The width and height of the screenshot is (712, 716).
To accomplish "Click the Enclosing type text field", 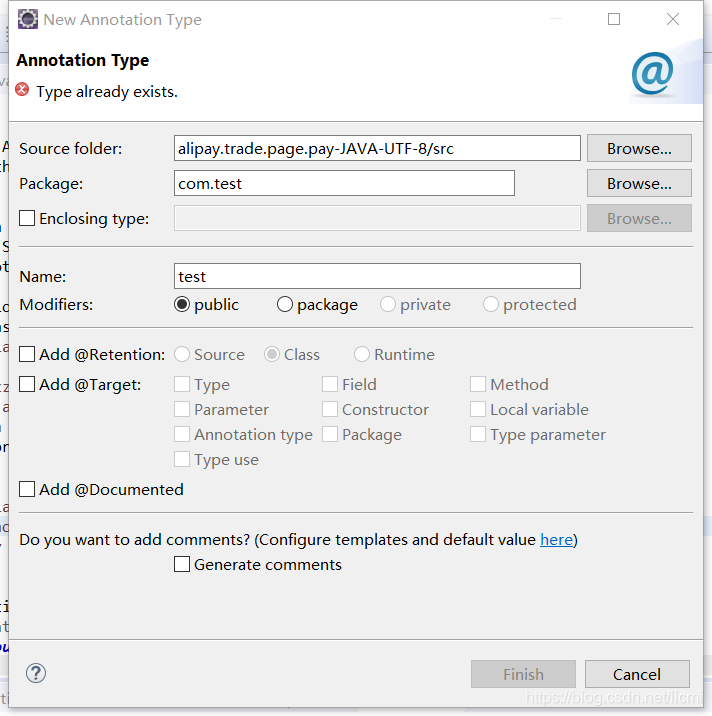I will click(377, 218).
